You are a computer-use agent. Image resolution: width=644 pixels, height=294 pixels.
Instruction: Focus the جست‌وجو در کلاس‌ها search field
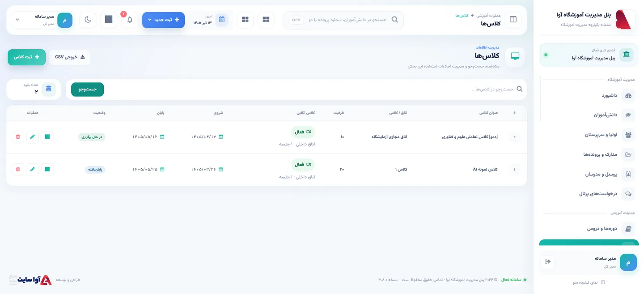click(313, 89)
